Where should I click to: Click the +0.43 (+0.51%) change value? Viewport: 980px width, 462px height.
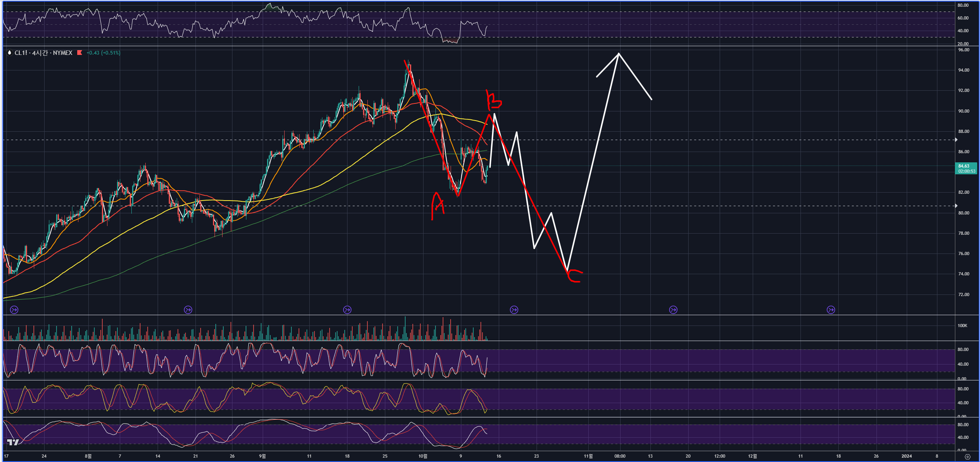coord(103,53)
